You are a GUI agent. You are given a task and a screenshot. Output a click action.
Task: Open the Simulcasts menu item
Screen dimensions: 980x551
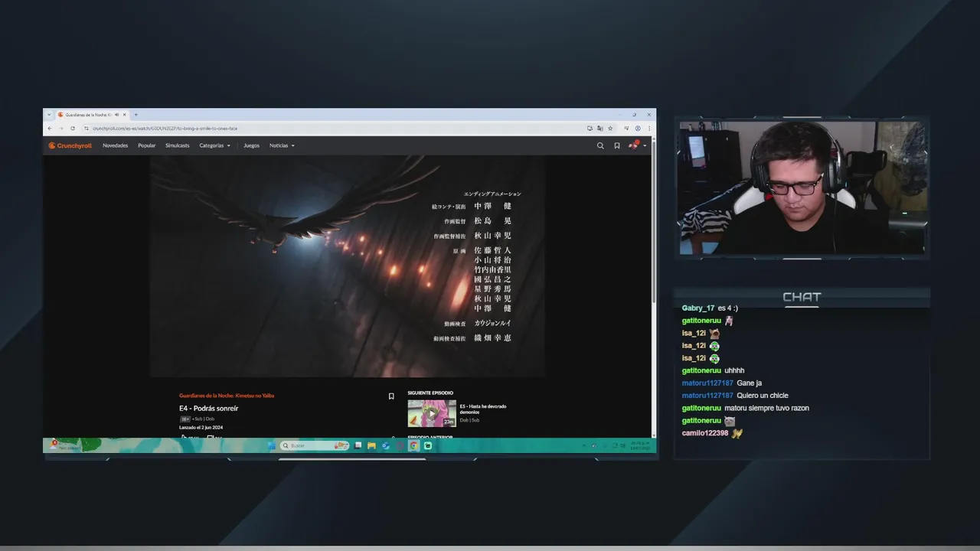pos(178,145)
